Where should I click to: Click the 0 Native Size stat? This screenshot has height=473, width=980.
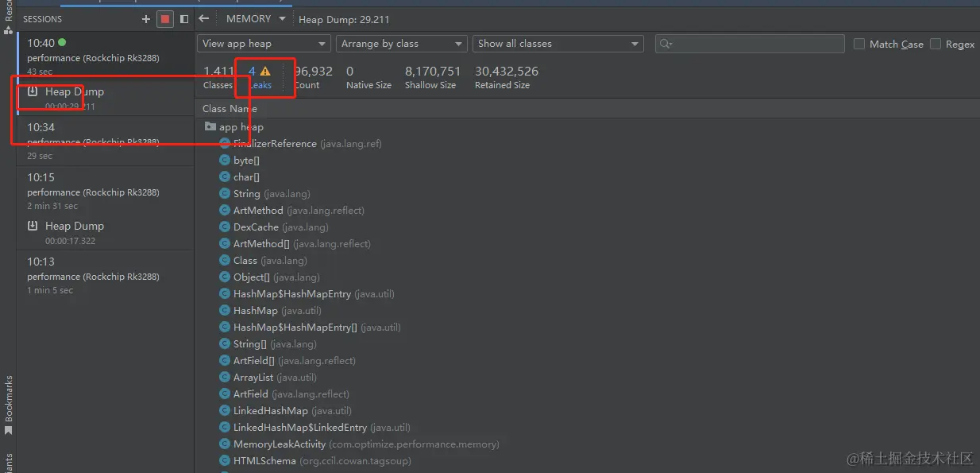pyautogui.click(x=368, y=77)
